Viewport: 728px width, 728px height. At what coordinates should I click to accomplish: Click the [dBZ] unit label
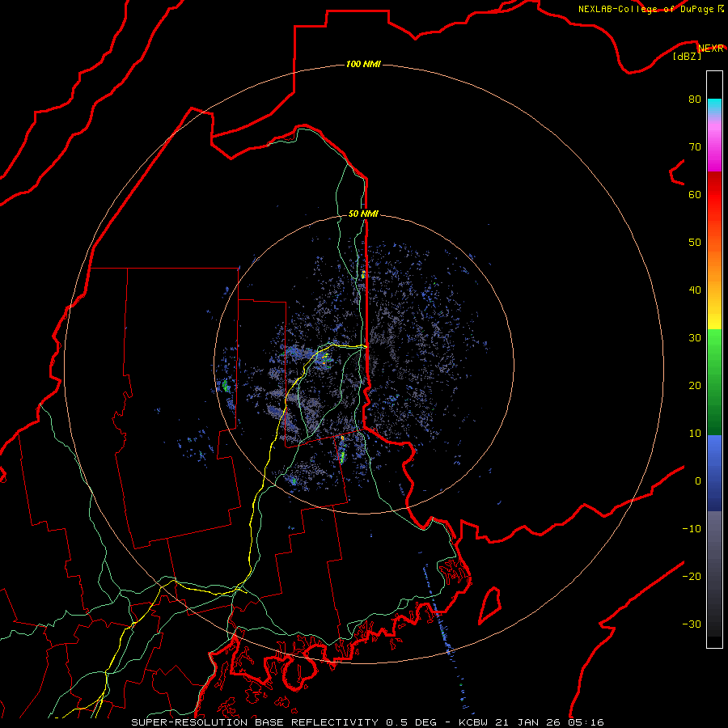(687, 56)
